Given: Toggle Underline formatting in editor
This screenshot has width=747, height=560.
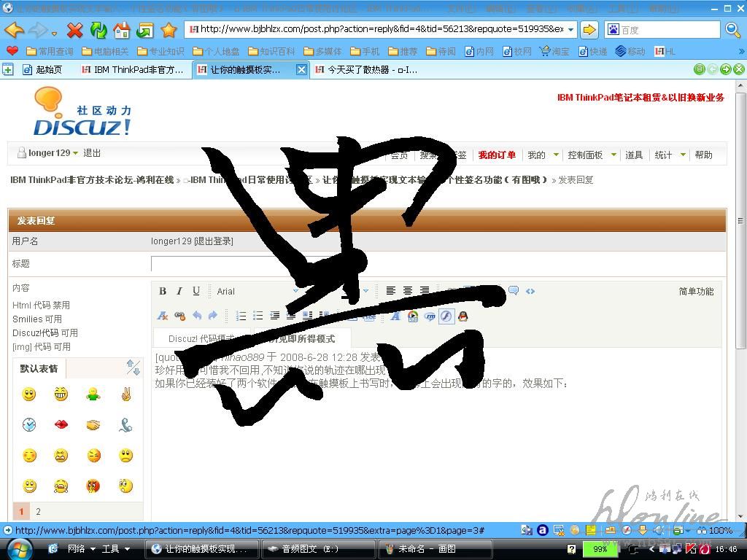Looking at the screenshot, I should 196,291.
